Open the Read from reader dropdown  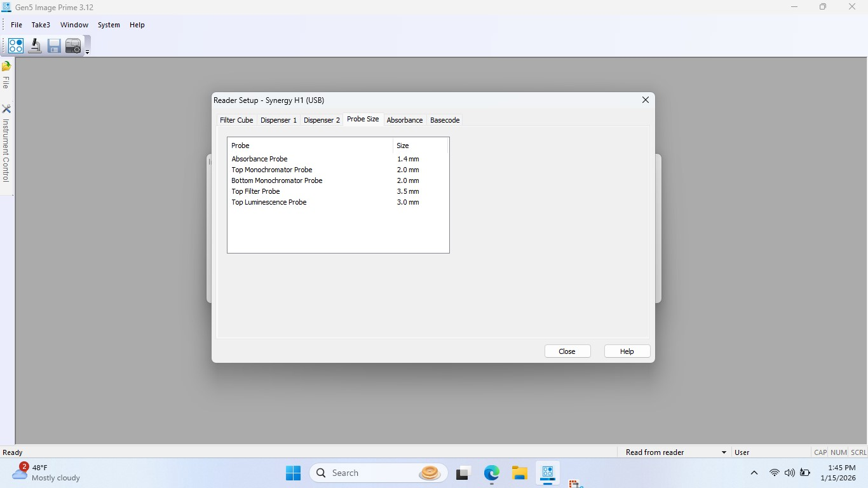point(724,452)
